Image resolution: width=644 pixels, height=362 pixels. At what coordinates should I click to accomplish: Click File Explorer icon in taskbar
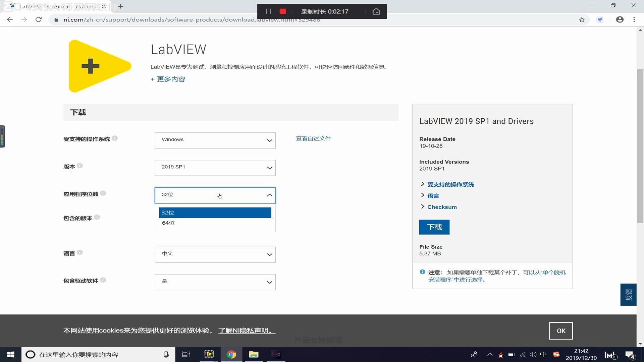click(254, 355)
